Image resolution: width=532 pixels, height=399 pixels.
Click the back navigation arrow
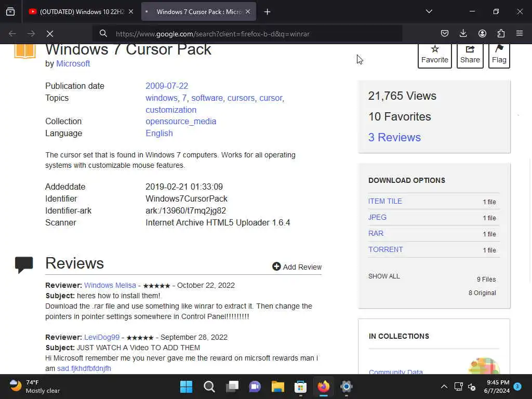[12, 34]
